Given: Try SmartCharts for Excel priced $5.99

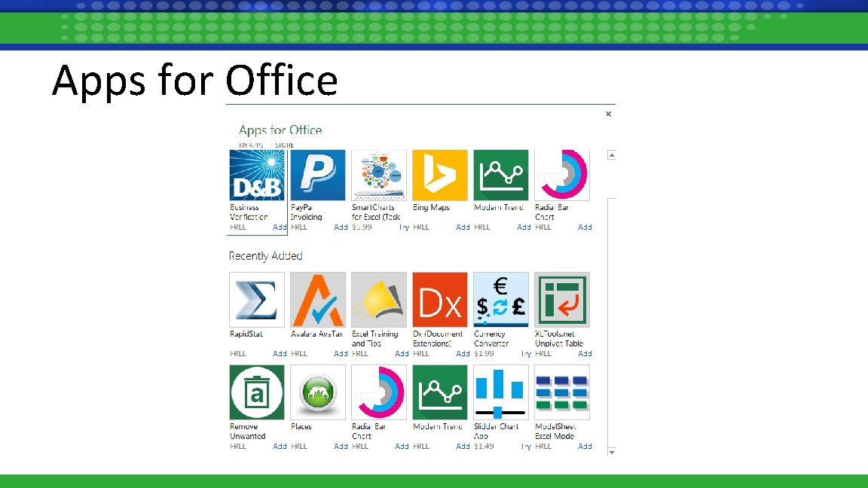Looking at the screenshot, I should pos(404,227).
